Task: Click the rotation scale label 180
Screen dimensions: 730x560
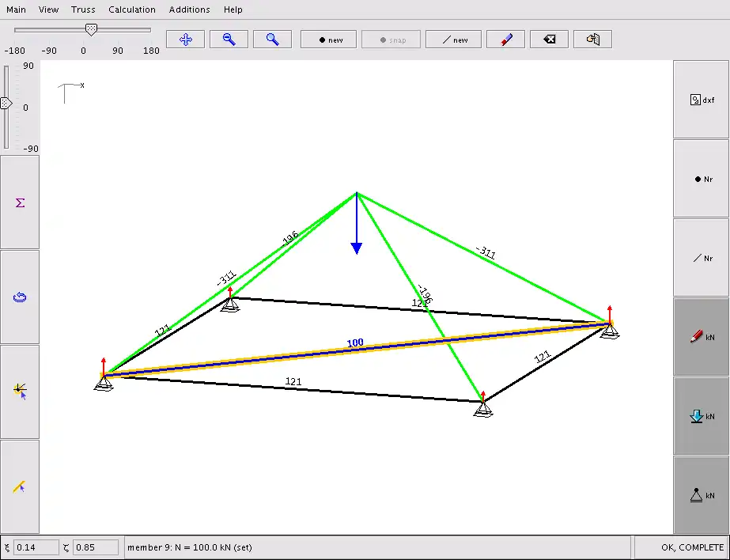Action: point(151,51)
